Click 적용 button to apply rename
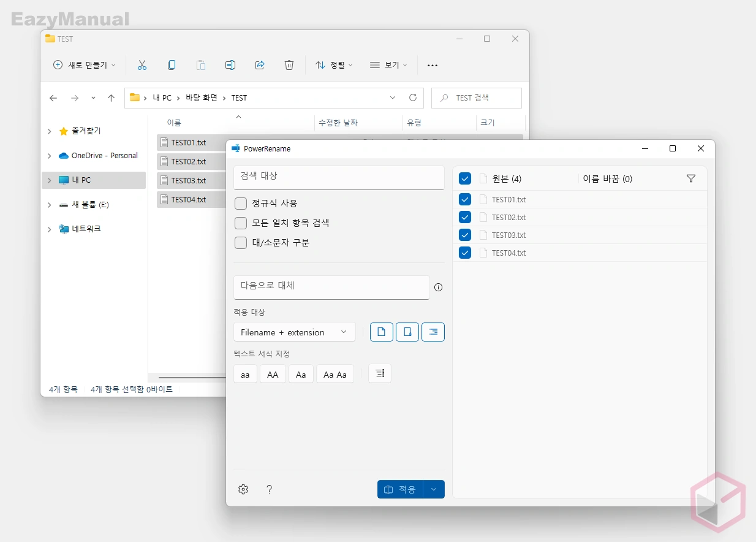 pyautogui.click(x=401, y=489)
